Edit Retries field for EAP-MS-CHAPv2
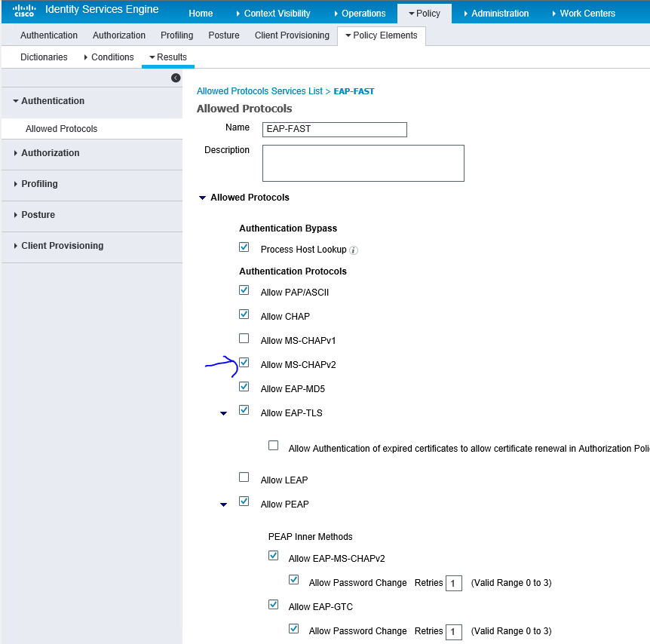This screenshot has height=644, width=650. point(453,584)
